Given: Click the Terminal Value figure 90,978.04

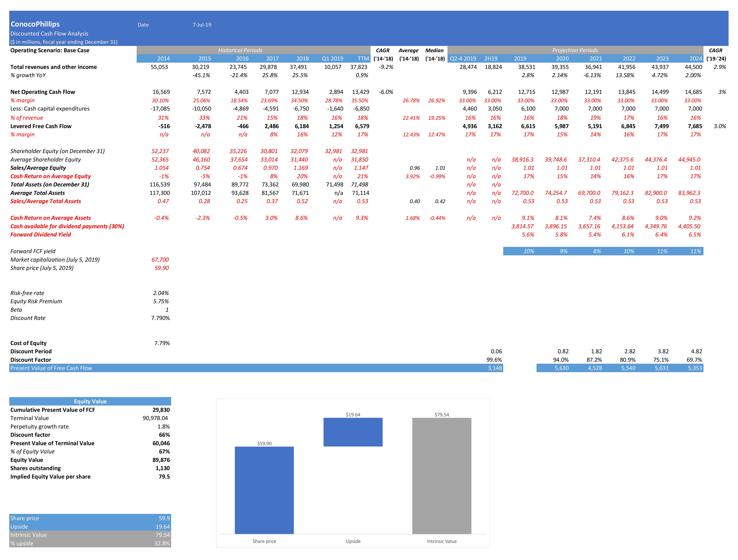Looking at the screenshot, I should pyautogui.click(x=155, y=418).
